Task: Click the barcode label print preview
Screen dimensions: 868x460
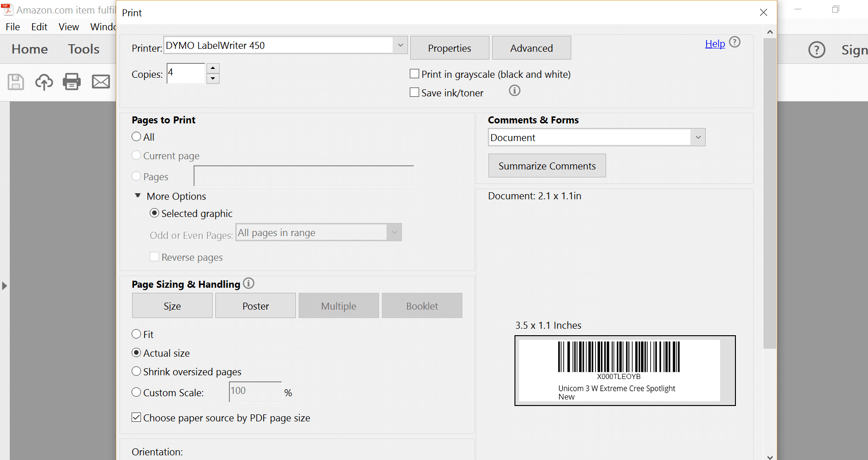Action: pyautogui.click(x=625, y=371)
